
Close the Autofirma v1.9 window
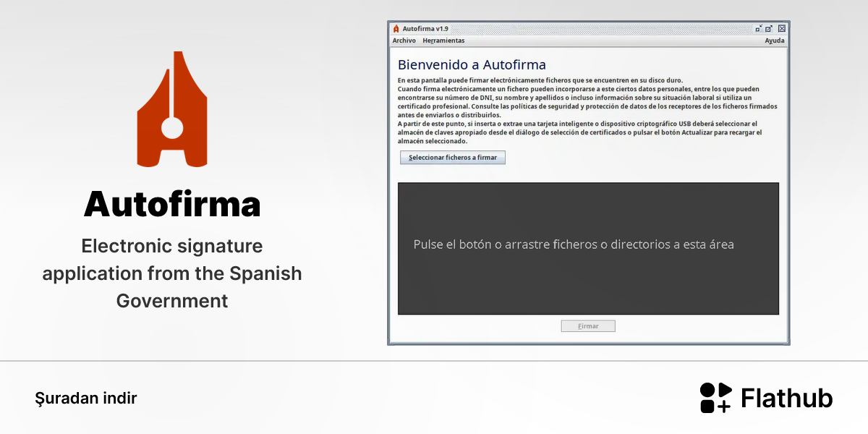(x=781, y=29)
